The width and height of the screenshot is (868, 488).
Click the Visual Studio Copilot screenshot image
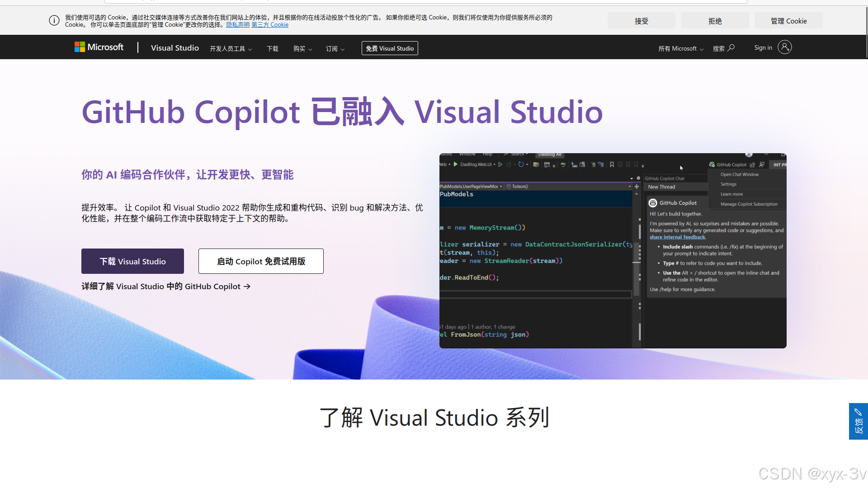613,251
